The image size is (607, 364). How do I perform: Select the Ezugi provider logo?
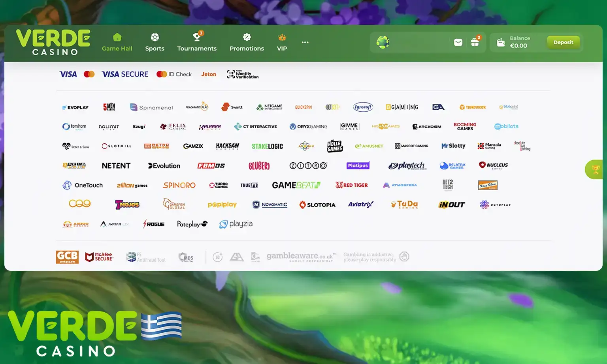(x=139, y=127)
